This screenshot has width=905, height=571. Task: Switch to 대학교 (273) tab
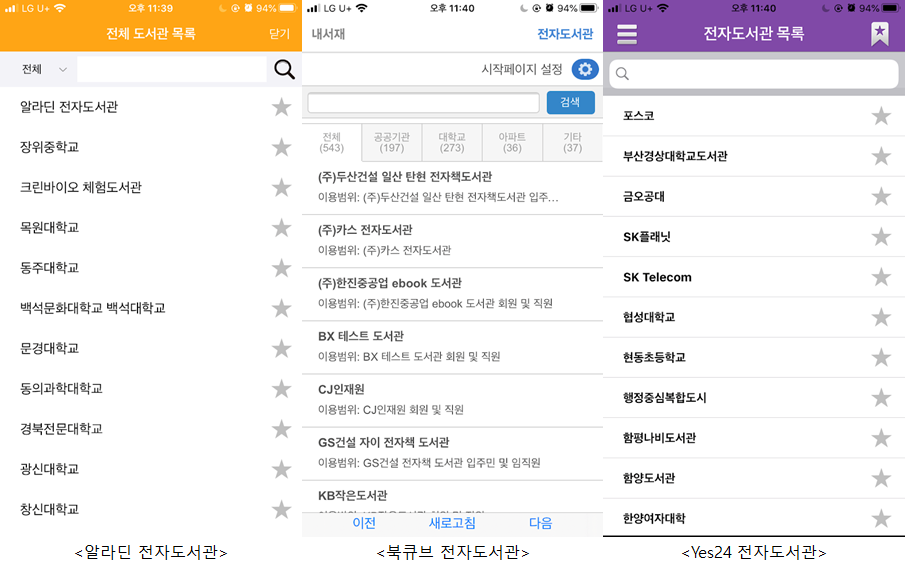pos(452,142)
